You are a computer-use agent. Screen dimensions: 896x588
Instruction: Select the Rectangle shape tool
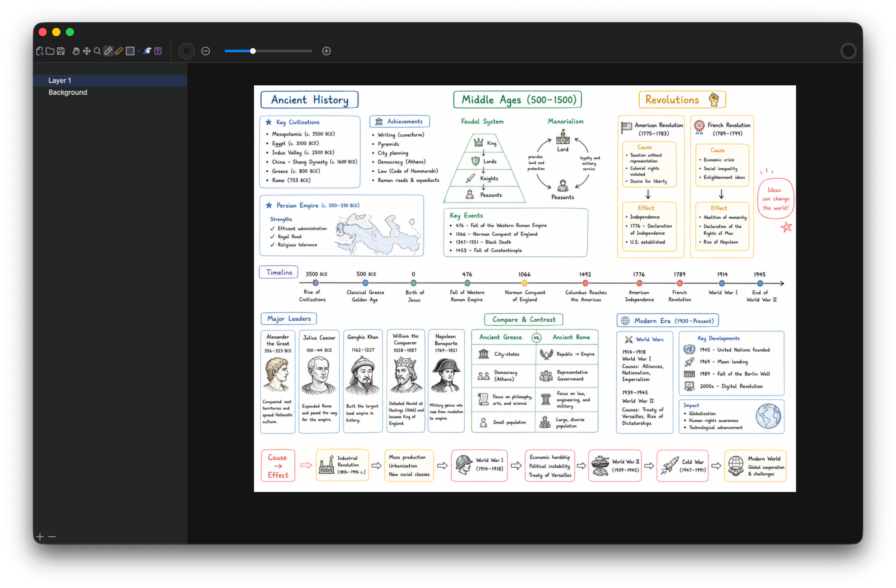pos(130,51)
